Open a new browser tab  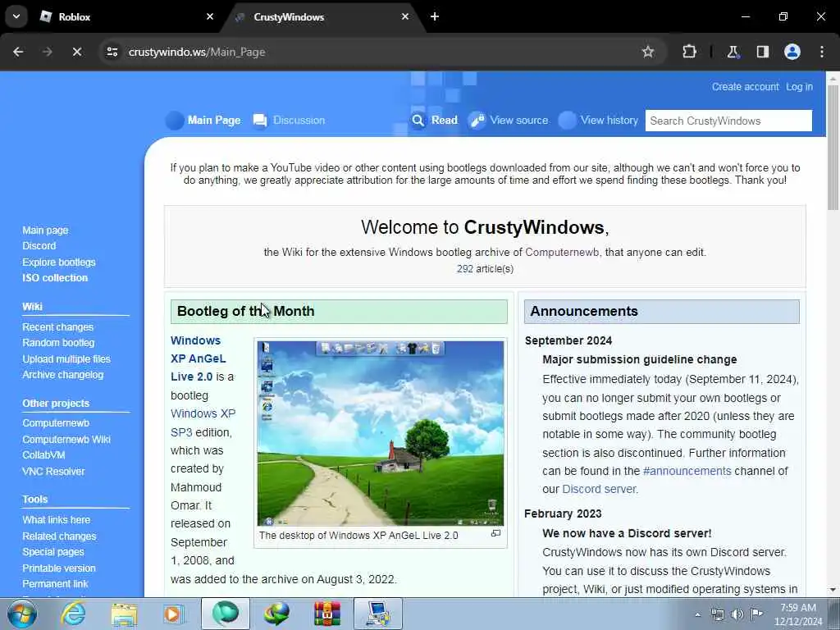(x=435, y=16)
